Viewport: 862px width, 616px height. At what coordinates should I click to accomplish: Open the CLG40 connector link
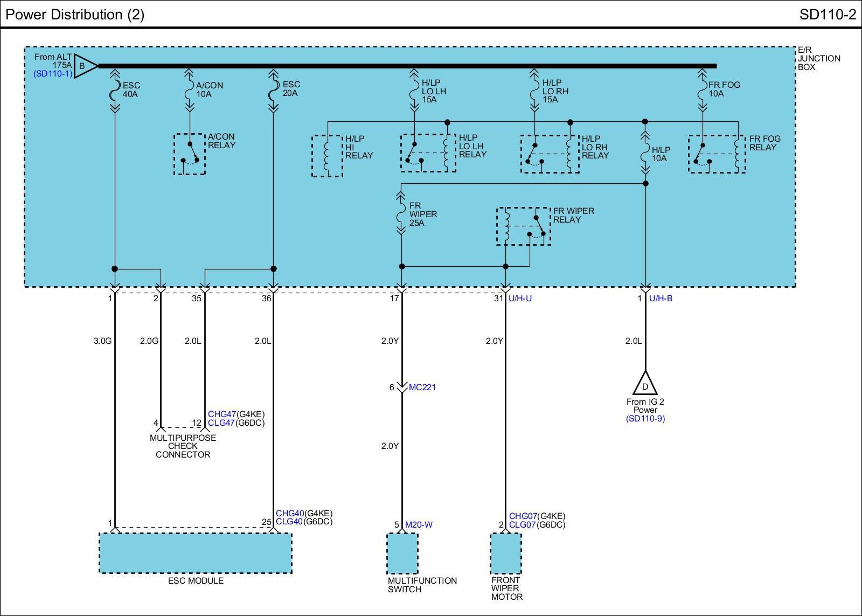click(x=289, y=522)
